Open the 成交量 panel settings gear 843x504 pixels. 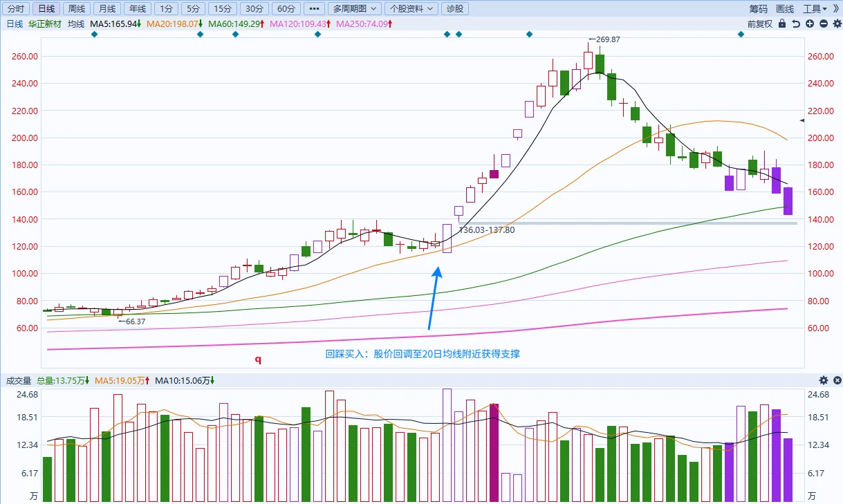pyautogui.click(x=824, y=380)
